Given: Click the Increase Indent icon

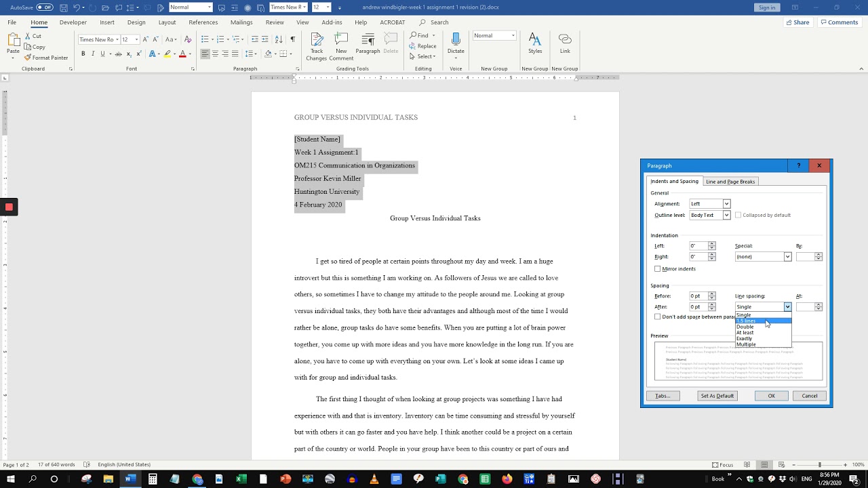Looking at the screenshot, I should point(265,39).
